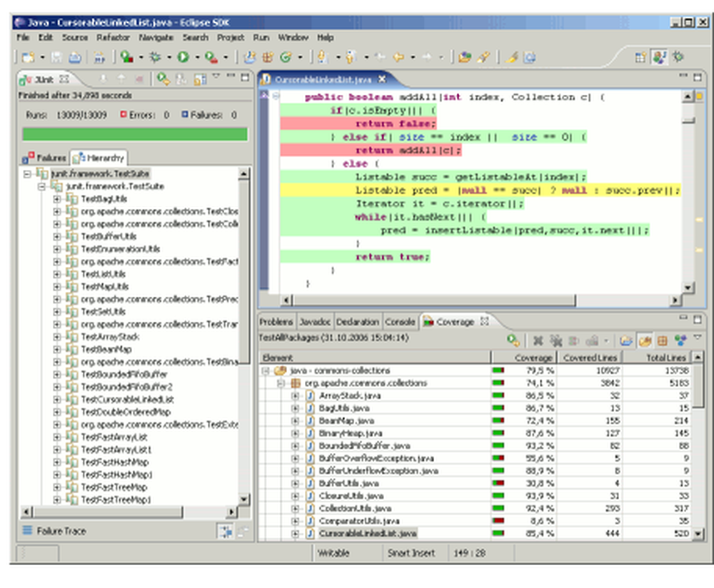This screenshot has width=714, height=588.
Task: Toggle JUnit scroll lock icon
Action: [199, 79]
